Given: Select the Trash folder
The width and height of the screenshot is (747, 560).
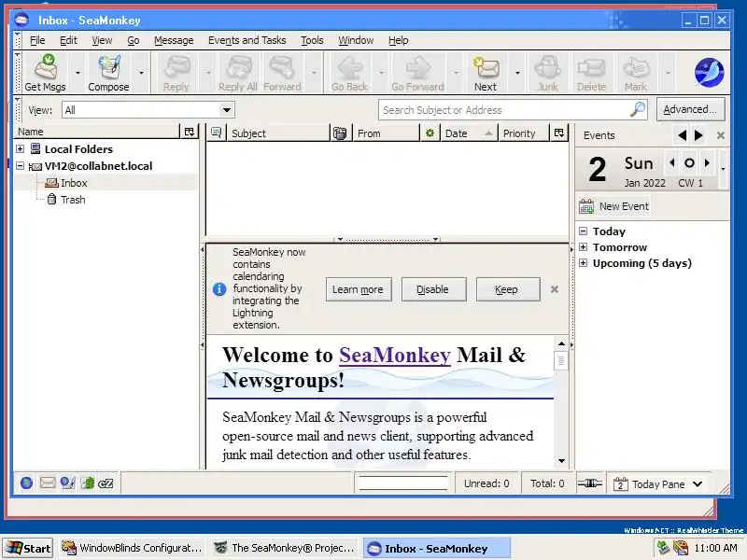Looking at the screenshot, I should 73,200.
